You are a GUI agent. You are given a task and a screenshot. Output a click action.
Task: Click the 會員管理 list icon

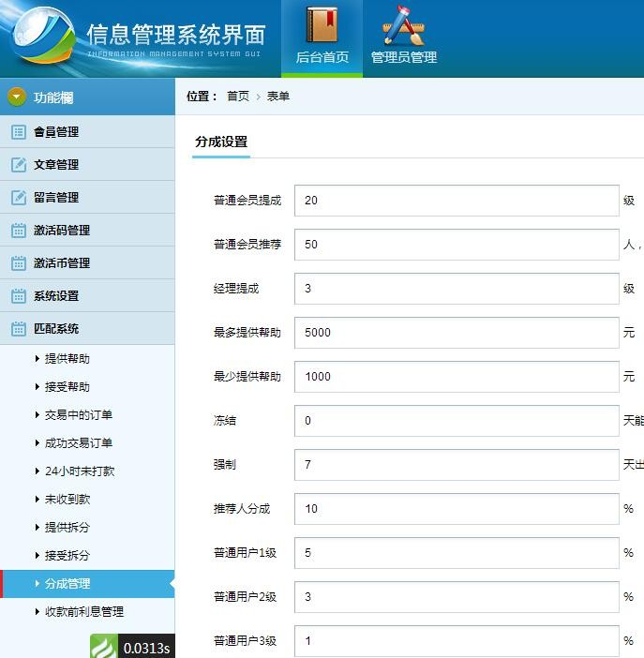pyautogui.click(x=19, y=132)
